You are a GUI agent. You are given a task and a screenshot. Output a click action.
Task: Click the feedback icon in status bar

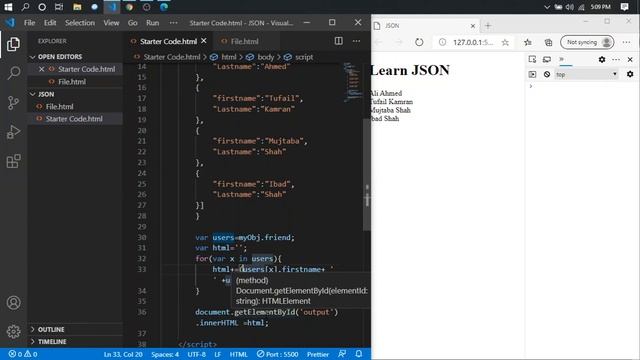342,354
